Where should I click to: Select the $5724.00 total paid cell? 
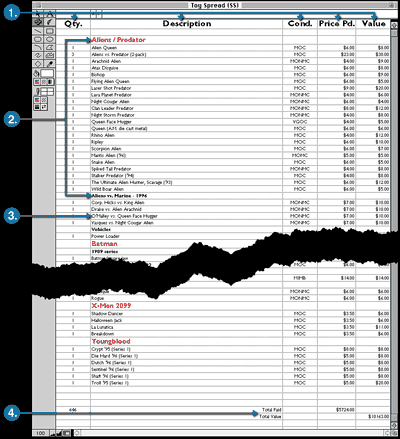point(337,410)
